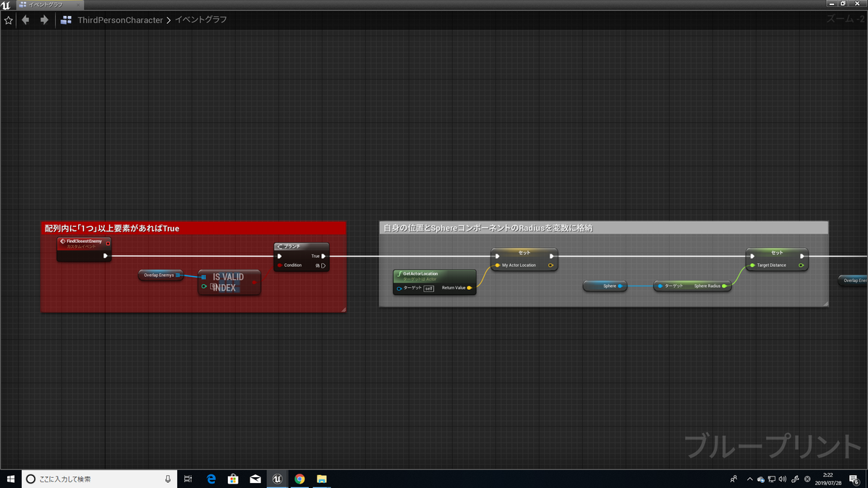The image size is (868, 488).
Task: Click output pin of Target Distance set
Action: click(x=801, y=265)
